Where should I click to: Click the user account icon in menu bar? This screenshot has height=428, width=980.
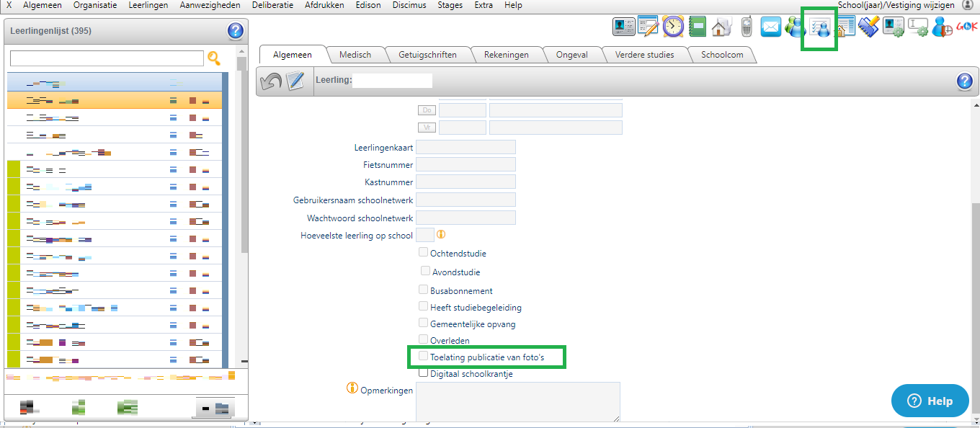pyautogui.click(x=967, y=5)
